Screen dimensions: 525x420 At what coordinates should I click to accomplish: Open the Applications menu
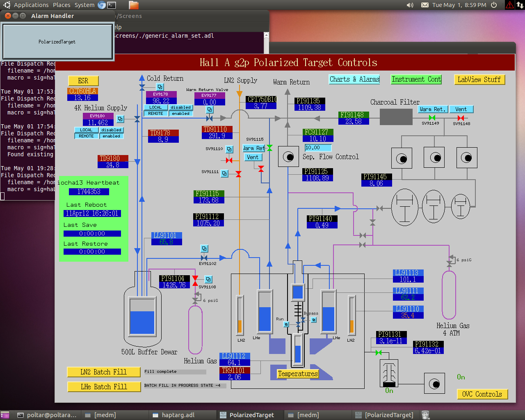click(31, 5)
